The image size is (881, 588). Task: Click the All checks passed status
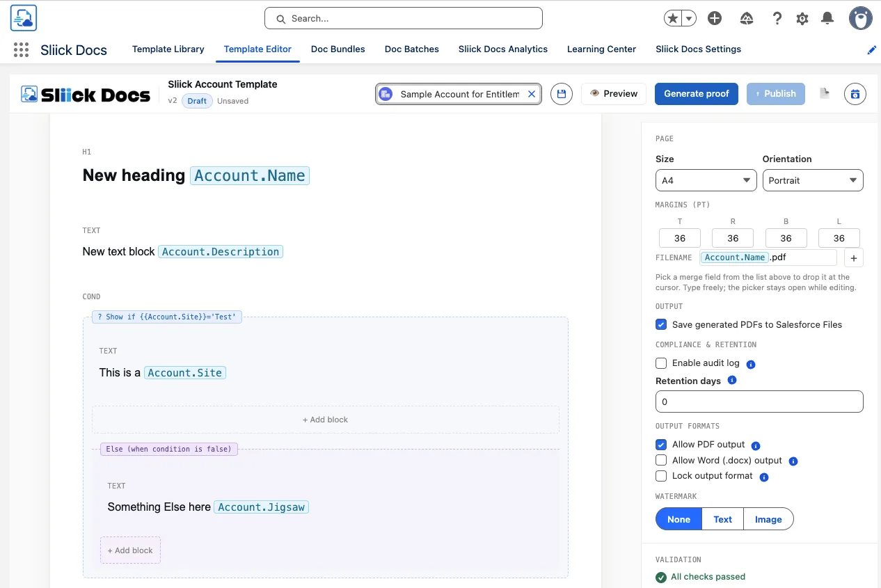(701, 577)
